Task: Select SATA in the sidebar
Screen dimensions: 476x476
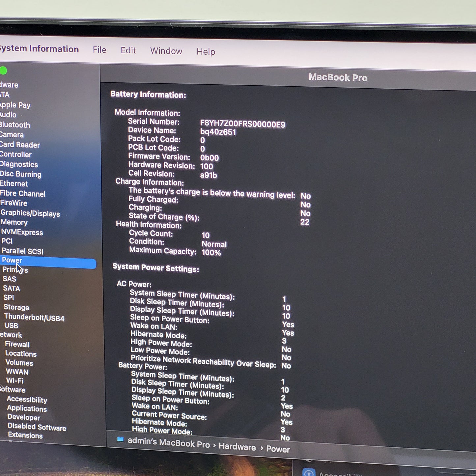Action: 12,288
